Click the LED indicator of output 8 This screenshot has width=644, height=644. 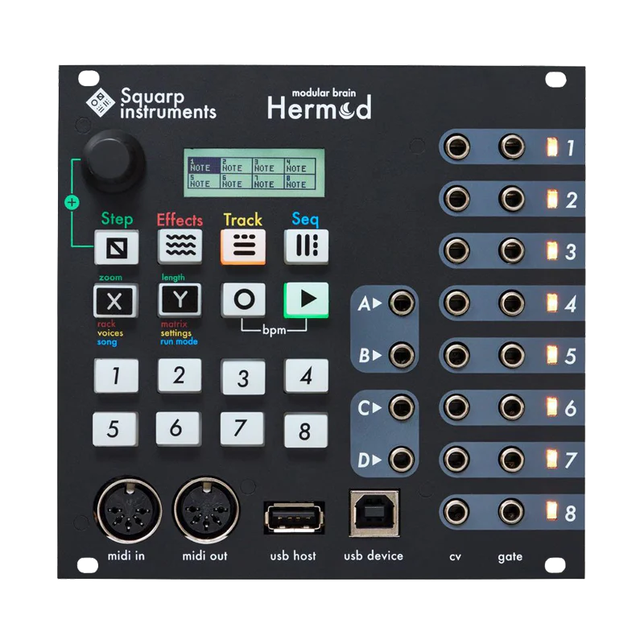point(551,510)
